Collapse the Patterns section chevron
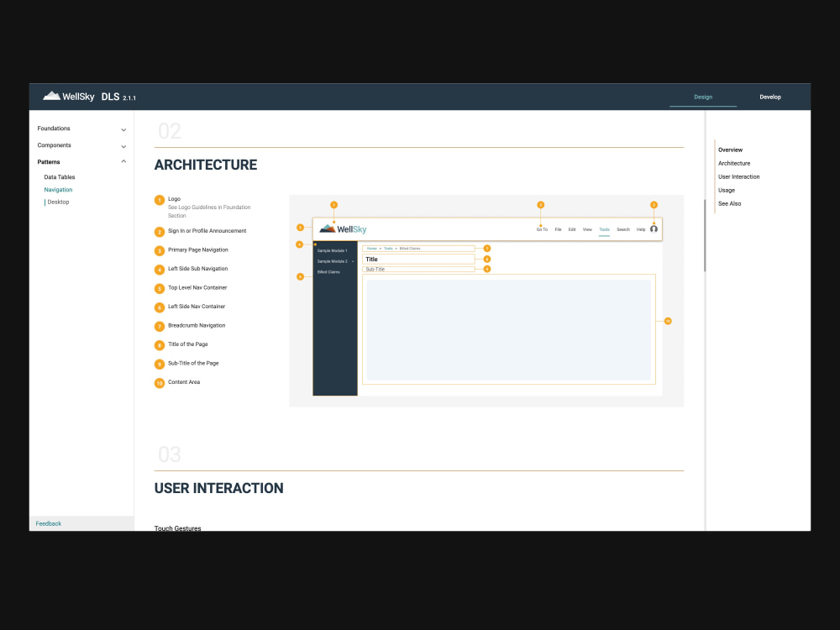 (123, 161)
